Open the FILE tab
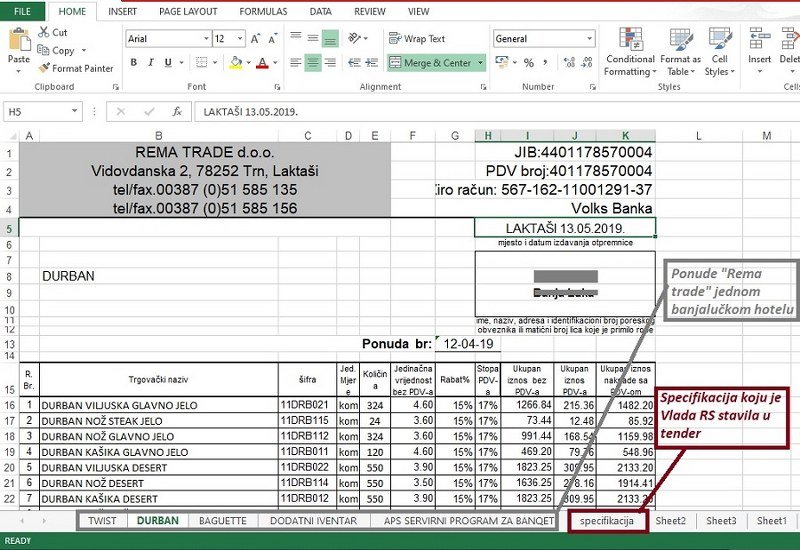 click(x=22, y=11)
